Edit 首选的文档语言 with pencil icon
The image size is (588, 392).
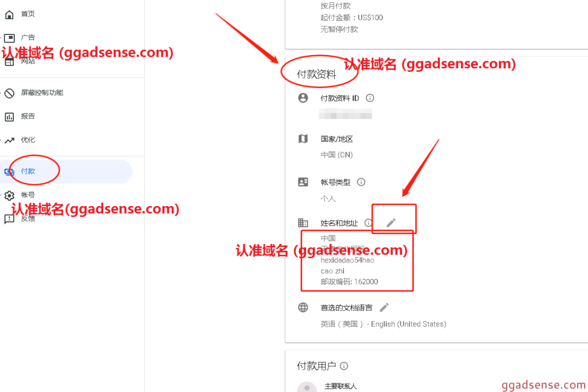[x=384, y=307]
